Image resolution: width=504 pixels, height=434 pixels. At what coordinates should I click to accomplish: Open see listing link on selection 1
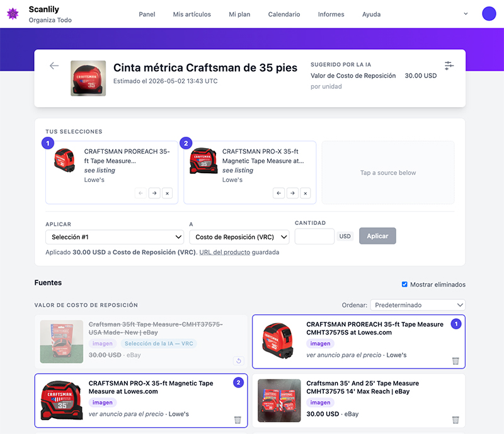[100, 170]
